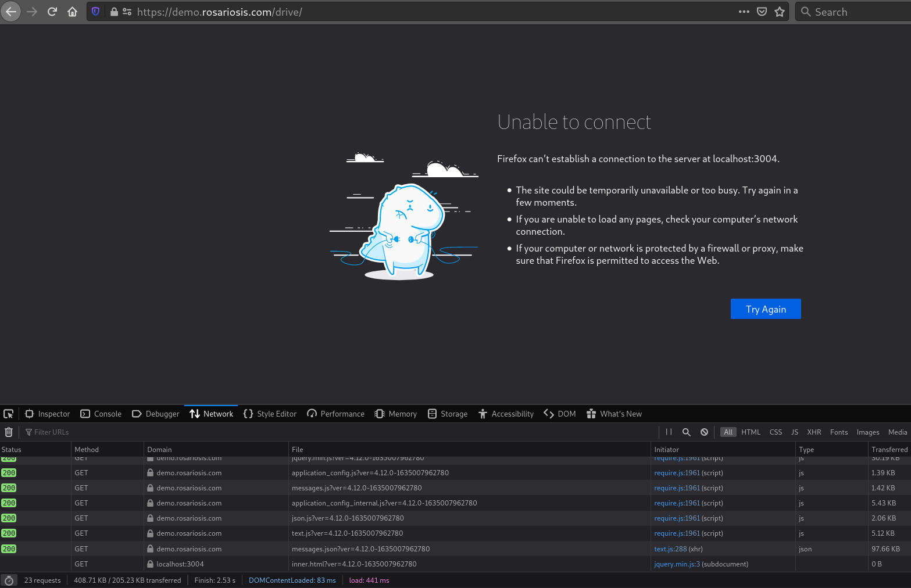The image size is (911, 588).
Task: Open the Accessibility tab
Action: pos(506,414)
